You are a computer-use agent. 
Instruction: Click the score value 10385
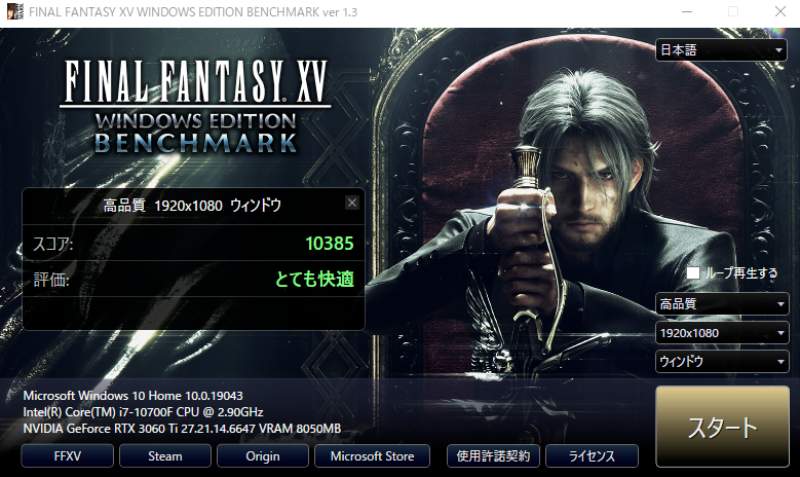(330, 243)
